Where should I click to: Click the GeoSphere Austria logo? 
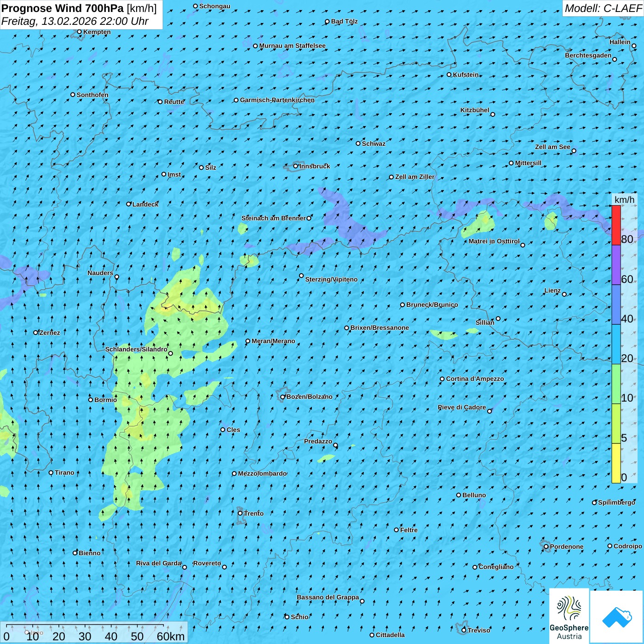coord(569,616)
